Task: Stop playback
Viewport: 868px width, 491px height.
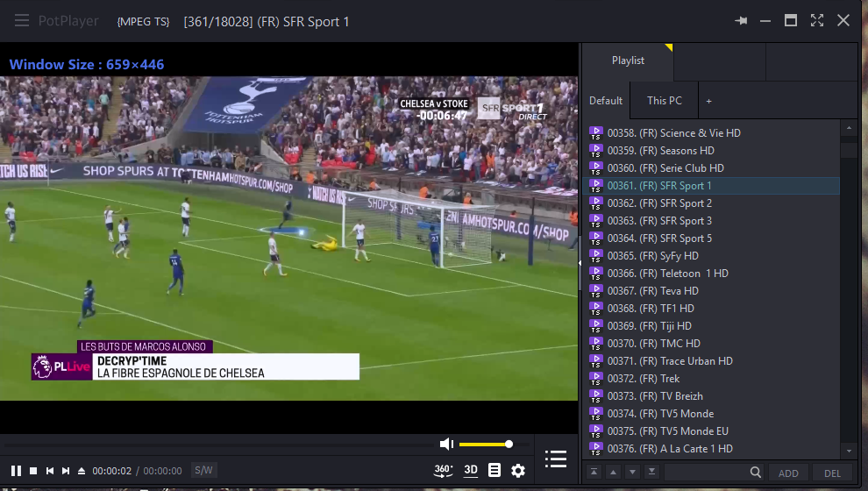Action: [x=33, y=471]
